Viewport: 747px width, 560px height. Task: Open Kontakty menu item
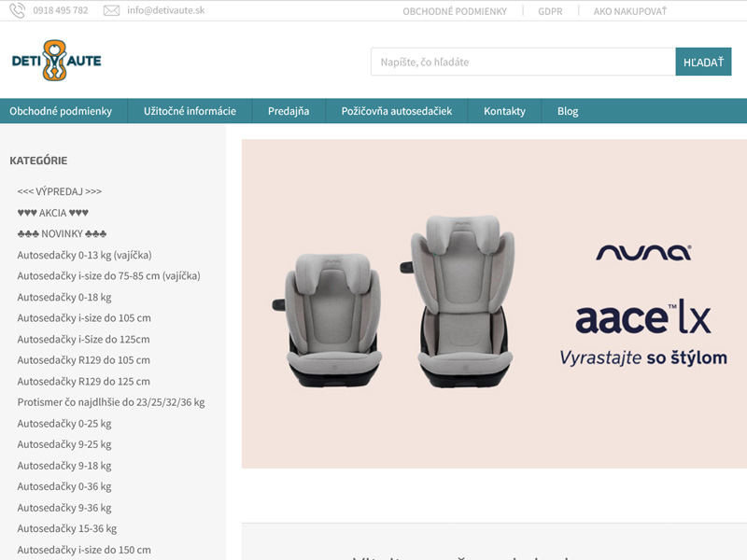tap(504, 111)
